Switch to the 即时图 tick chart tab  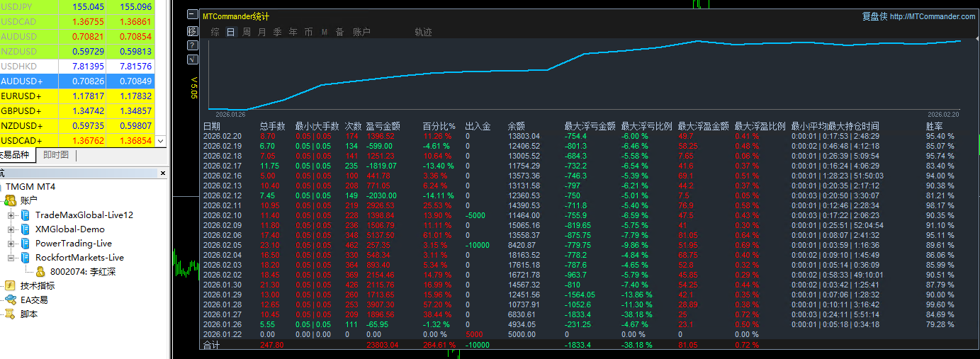pyautogui.click(x=56, y=155)
